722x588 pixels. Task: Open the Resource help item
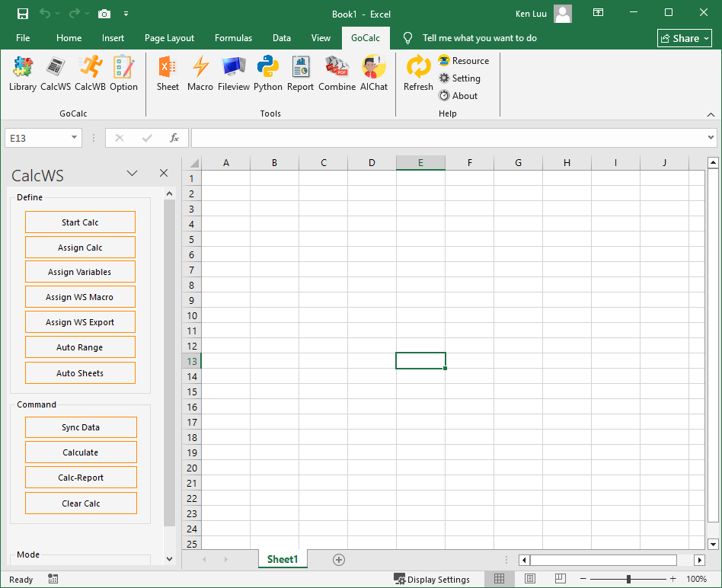464,61
